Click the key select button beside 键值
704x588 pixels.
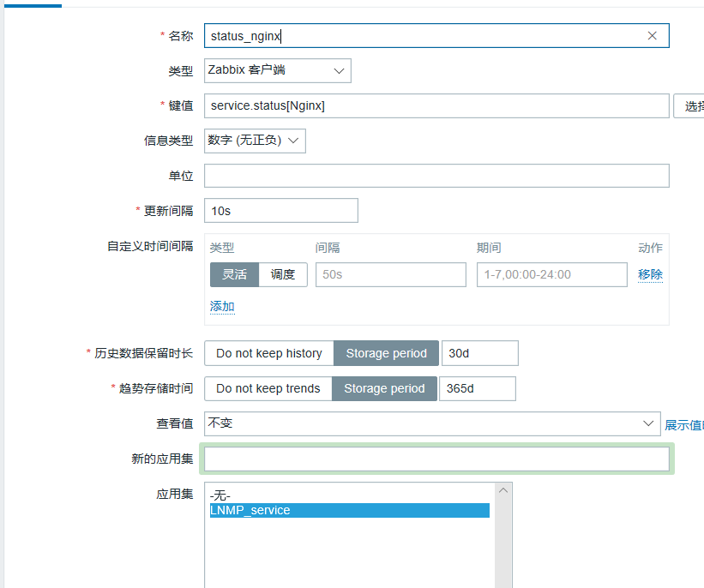pos(689,106)
